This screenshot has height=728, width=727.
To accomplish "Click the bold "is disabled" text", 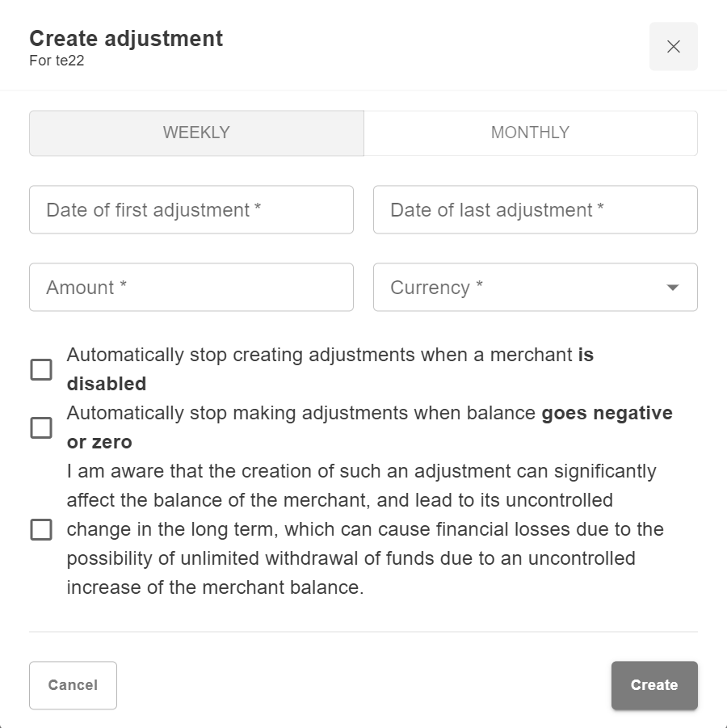I will pyautogui.click(x=107, y=384).
